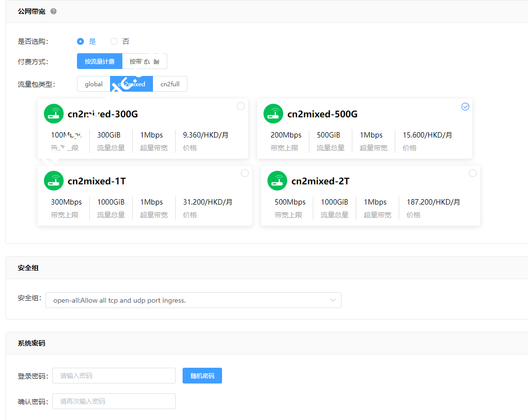Select 是 radio for 是否选购
Screen dimensions: 528x420
tap(80, 41)
